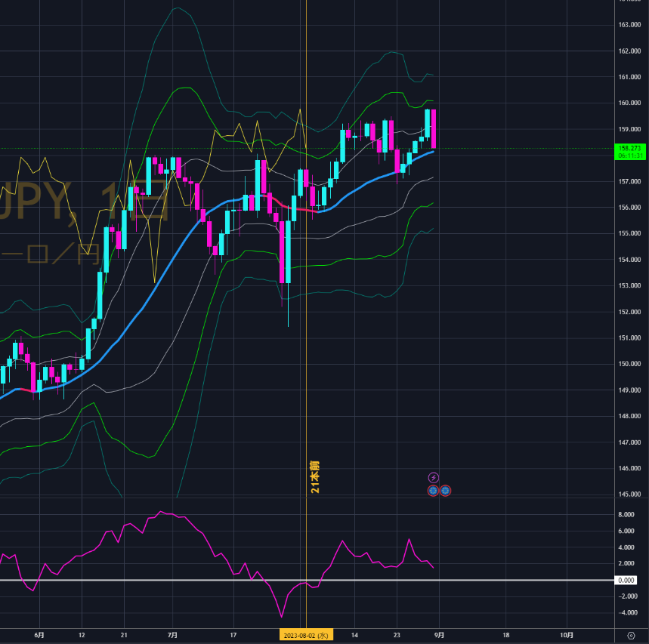Click the 4.000 indicator scale label
This screenshot has width=649, height=644.
click(626, 547)
